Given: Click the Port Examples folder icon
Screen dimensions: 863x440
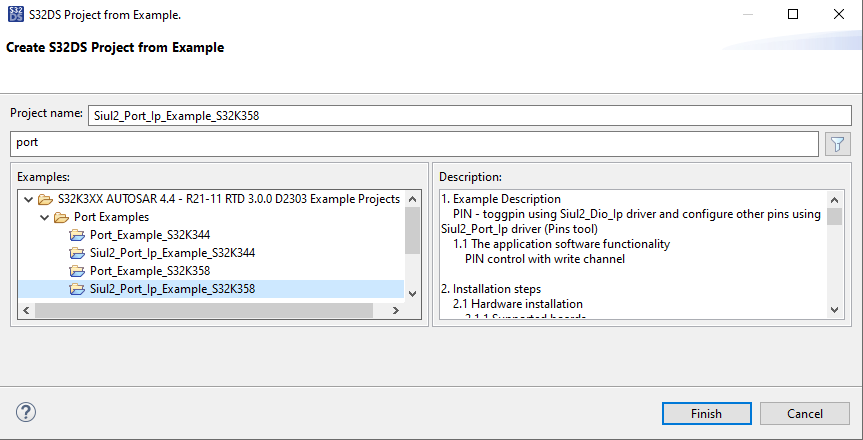Looking at the screenshot, I should pyautogui.click(x=61, y=217).
